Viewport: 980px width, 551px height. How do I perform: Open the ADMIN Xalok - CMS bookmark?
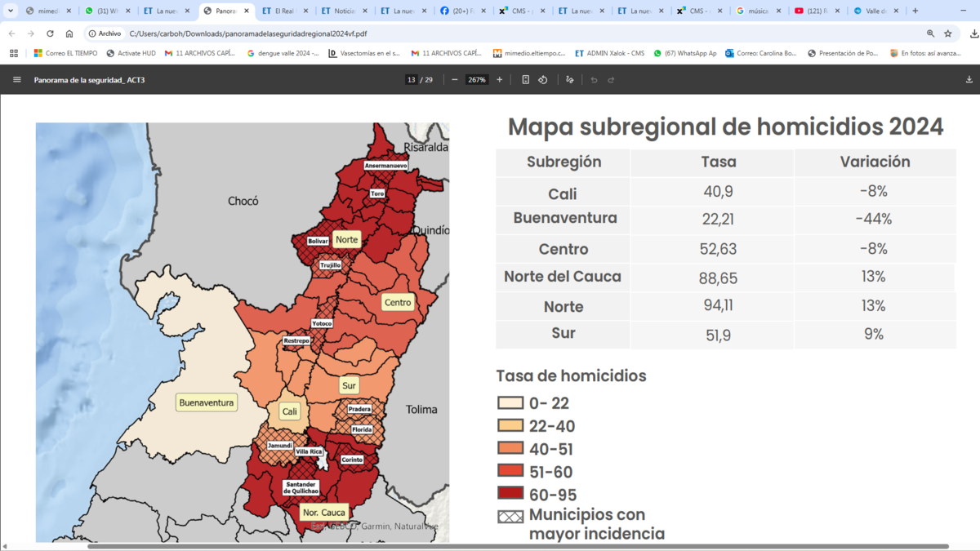(609, 53)
